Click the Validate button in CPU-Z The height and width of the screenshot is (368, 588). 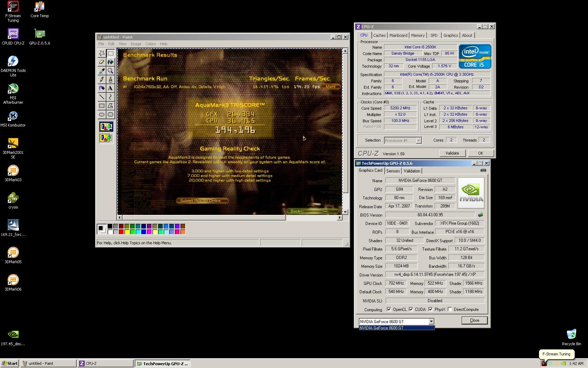coord(452,153)
